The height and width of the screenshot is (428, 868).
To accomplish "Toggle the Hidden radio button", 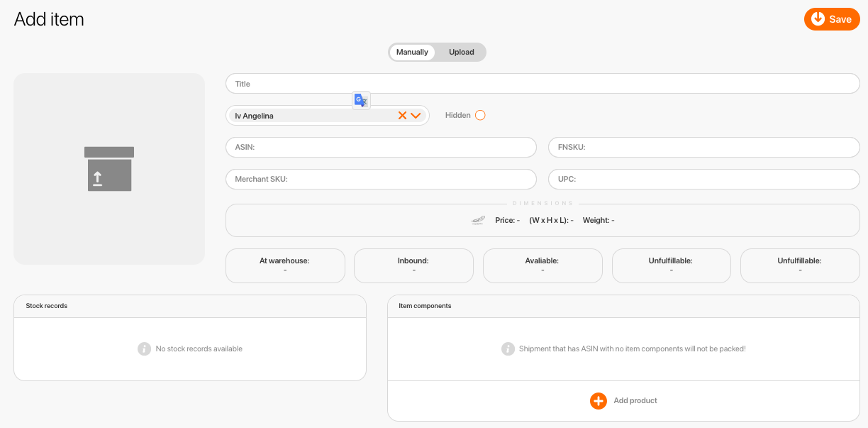I will 480,116.
